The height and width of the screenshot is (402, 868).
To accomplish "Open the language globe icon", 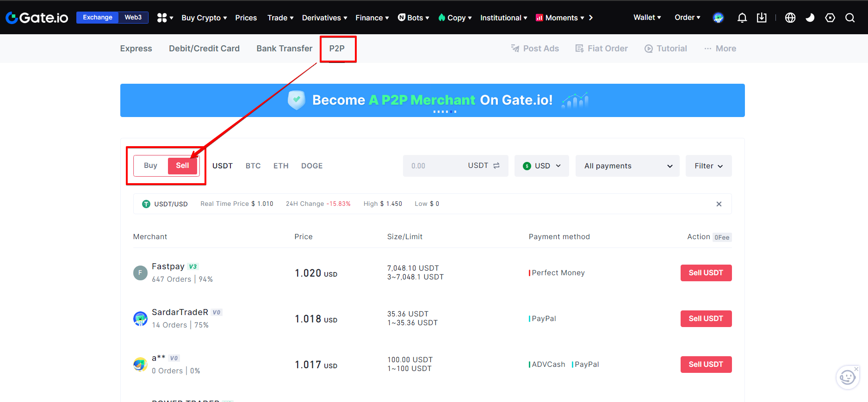I will tap(790, 18).
